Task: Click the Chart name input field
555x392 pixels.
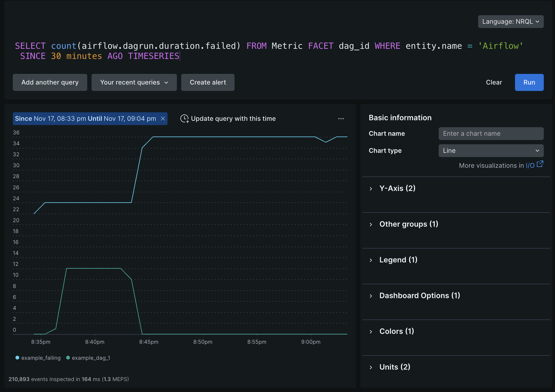Action: coord(491,134)
